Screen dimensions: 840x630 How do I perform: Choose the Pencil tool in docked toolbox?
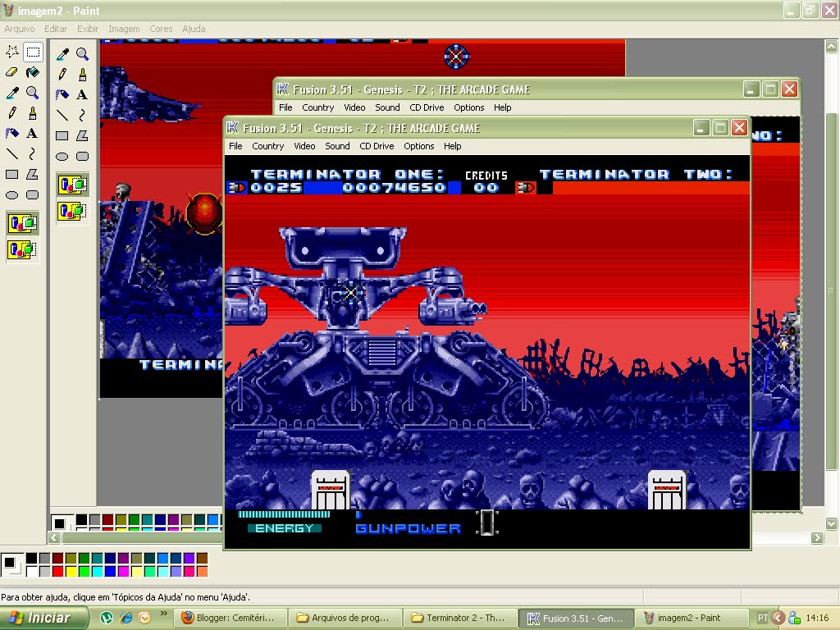point(12,113)
